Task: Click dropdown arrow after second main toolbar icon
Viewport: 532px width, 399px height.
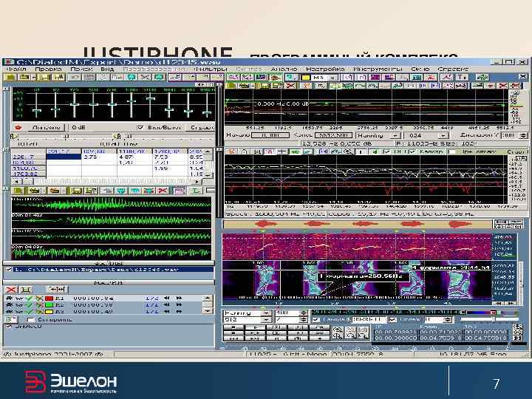Action: pos(33,78)
